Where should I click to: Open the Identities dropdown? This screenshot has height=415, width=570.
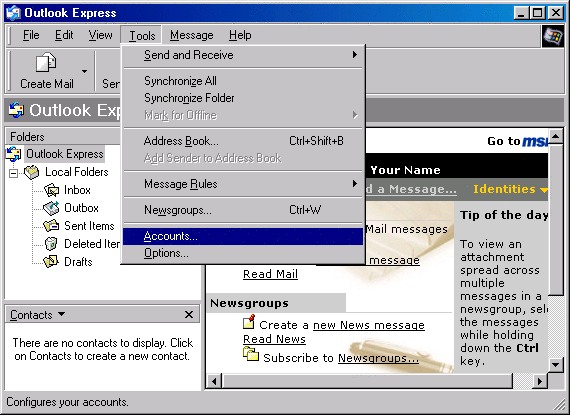pyautogui.click(x=510, y=189)
